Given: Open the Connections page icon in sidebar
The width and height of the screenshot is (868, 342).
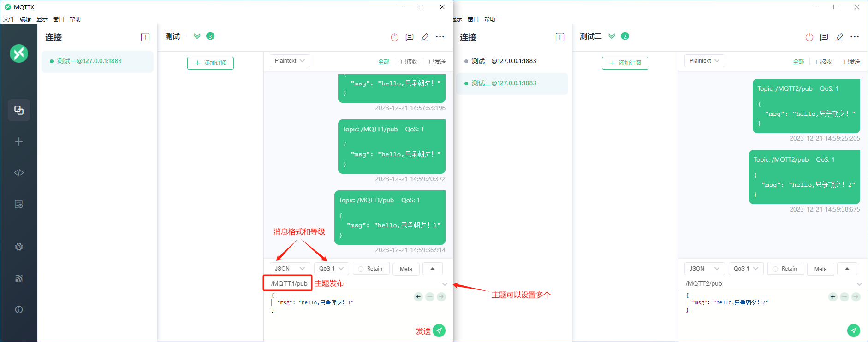Looking at the screenshot, I should [x=19, y=110].
